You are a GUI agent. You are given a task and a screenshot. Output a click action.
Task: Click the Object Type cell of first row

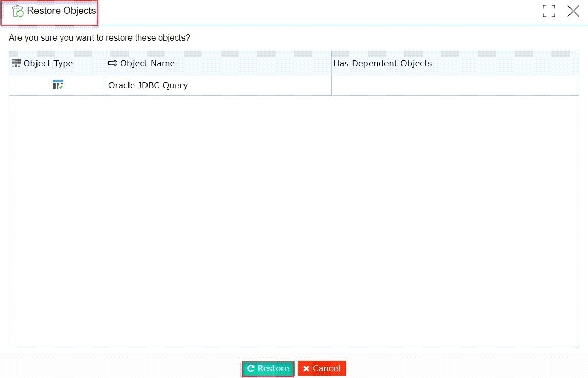tap(58, 85)
